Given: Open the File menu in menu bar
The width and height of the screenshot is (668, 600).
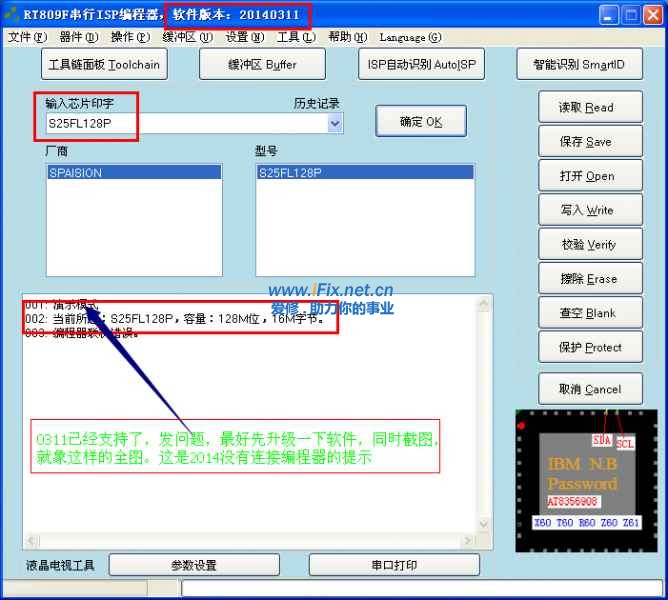Looking at the screenshot, I should pyautogui.click(x=27, y=37).
